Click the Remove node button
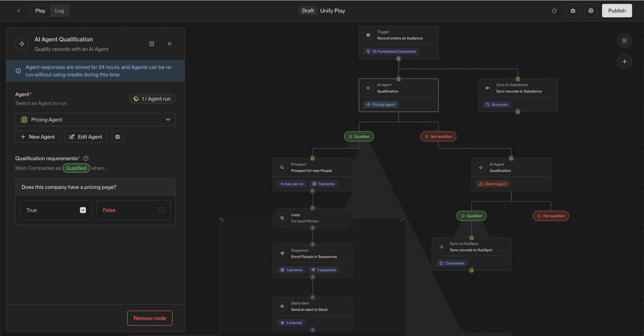Viewport: 644px width, 336px height. pos(149,318)
